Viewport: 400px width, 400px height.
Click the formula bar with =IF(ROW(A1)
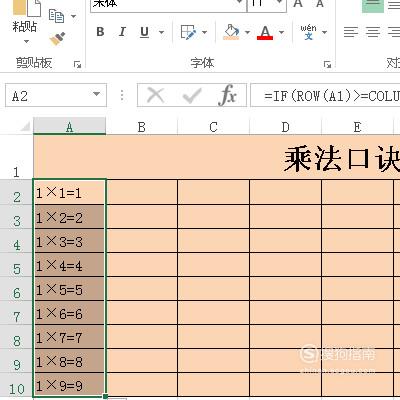pos(325,96)
